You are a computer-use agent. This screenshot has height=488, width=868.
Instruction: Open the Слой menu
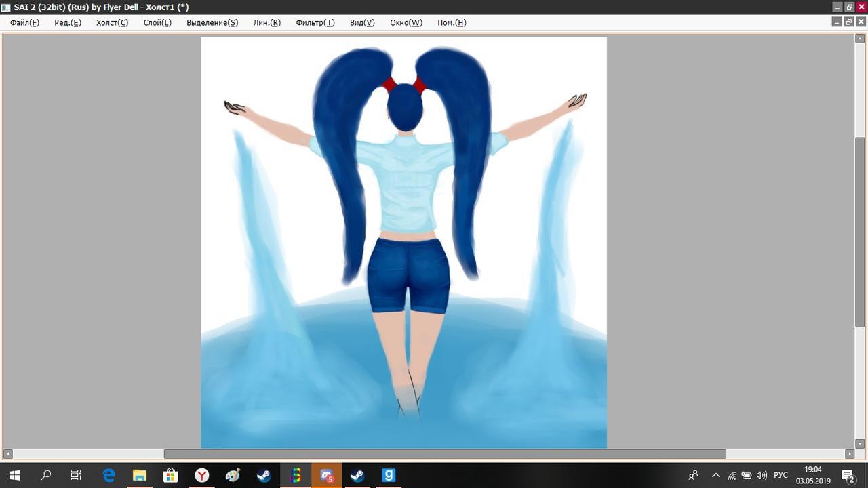point(157,22)
